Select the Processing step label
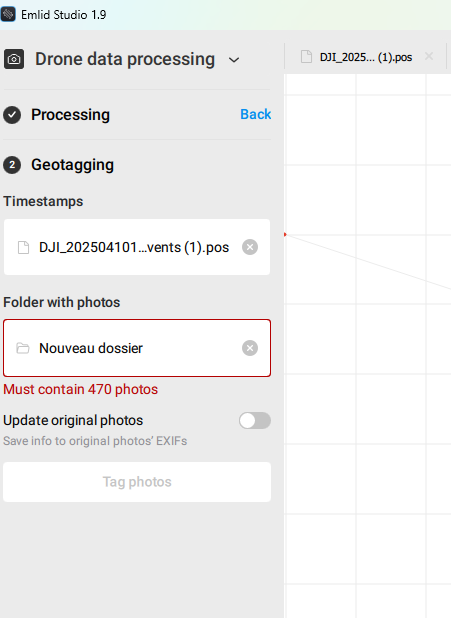The width and height of the screenshot is (451, 618). pos(71,115)
